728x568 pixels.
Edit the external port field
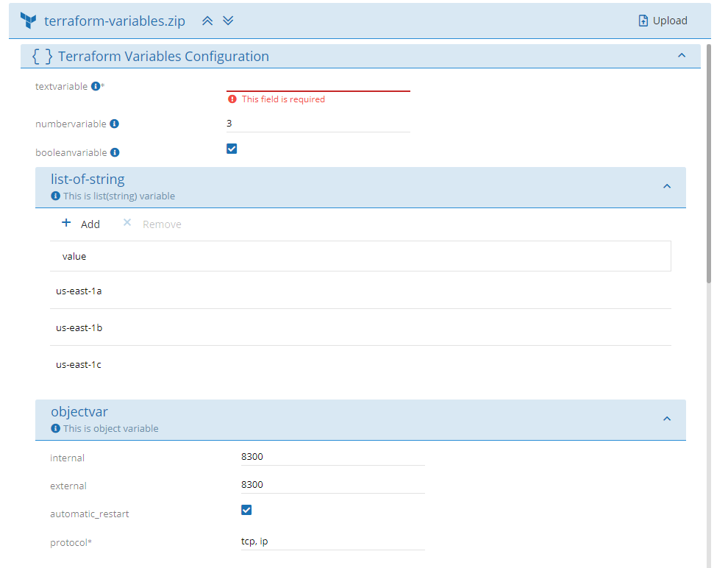coord(333,485)
